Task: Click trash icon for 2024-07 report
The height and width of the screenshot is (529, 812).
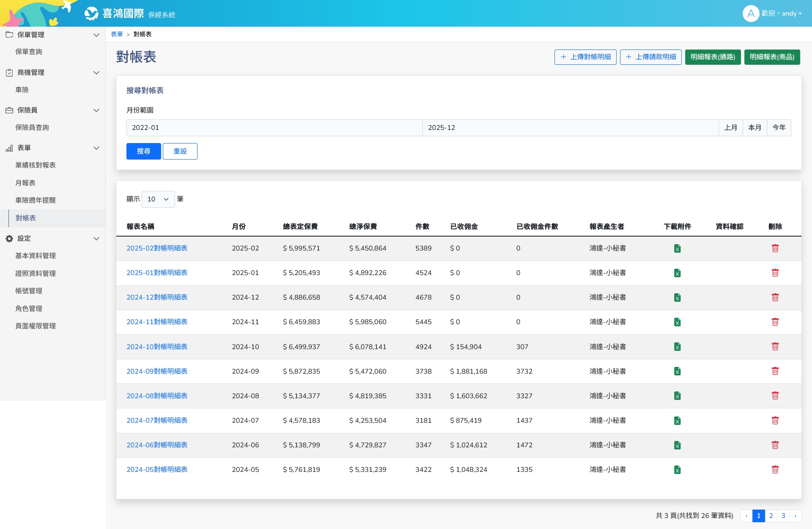Action: 775,420
